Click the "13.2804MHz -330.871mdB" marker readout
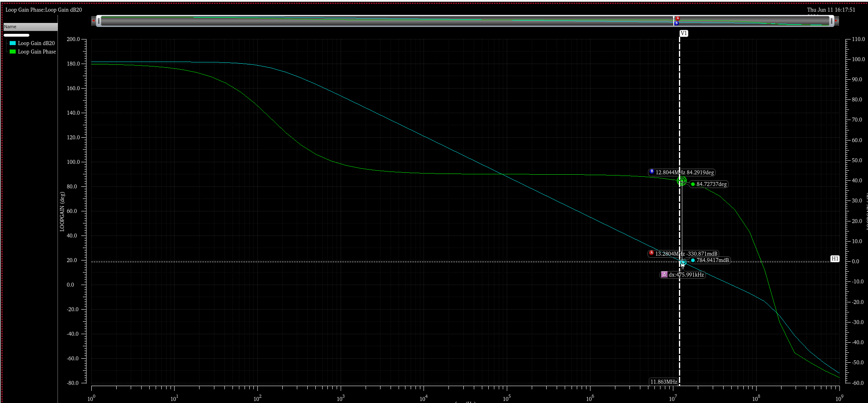The height and width of the screenshot is (403, 868). click(686, 254)
